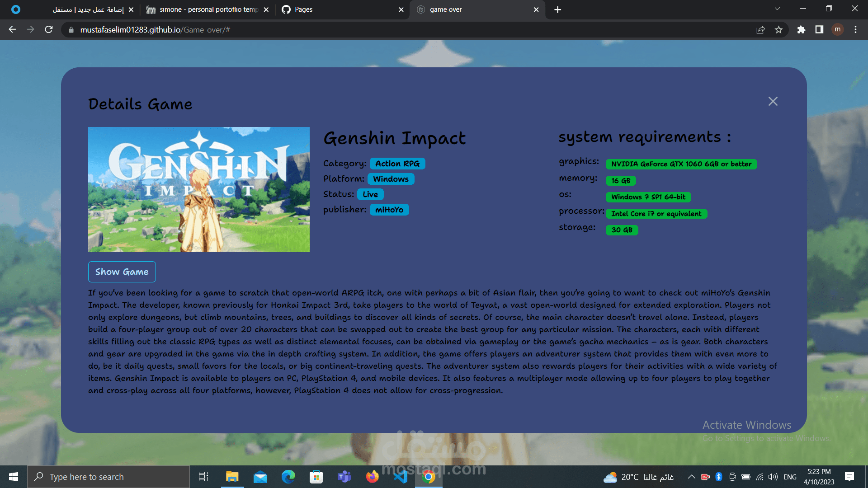Toggle the browser side panel icon

tap(819, 30)
